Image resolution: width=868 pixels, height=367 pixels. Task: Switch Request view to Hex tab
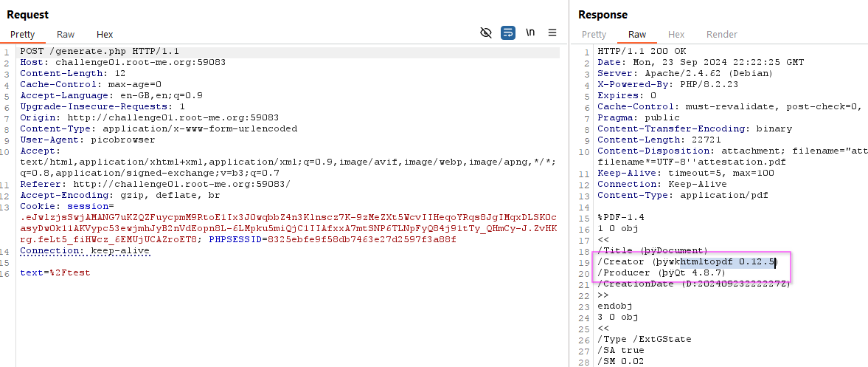pos(105,35)
